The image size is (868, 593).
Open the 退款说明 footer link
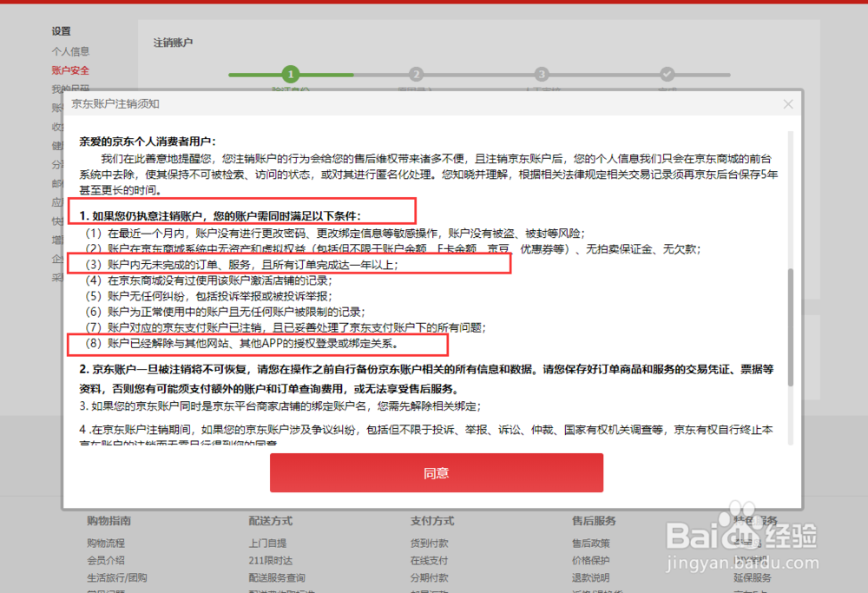point(590,577)
